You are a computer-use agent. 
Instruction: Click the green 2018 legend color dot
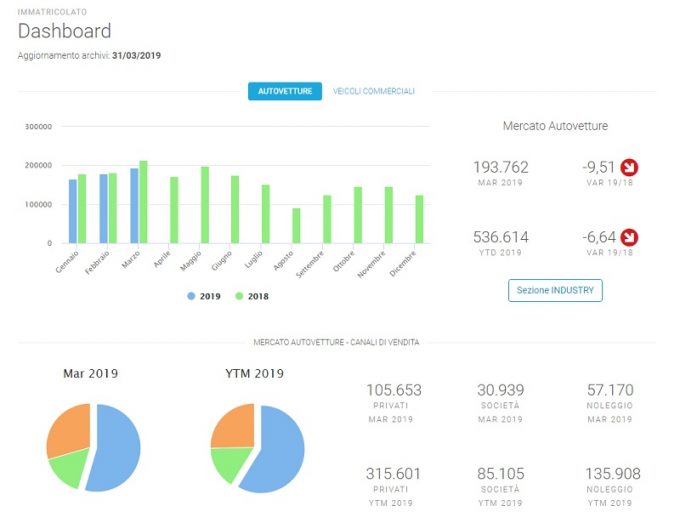click(x=239, y=296)
